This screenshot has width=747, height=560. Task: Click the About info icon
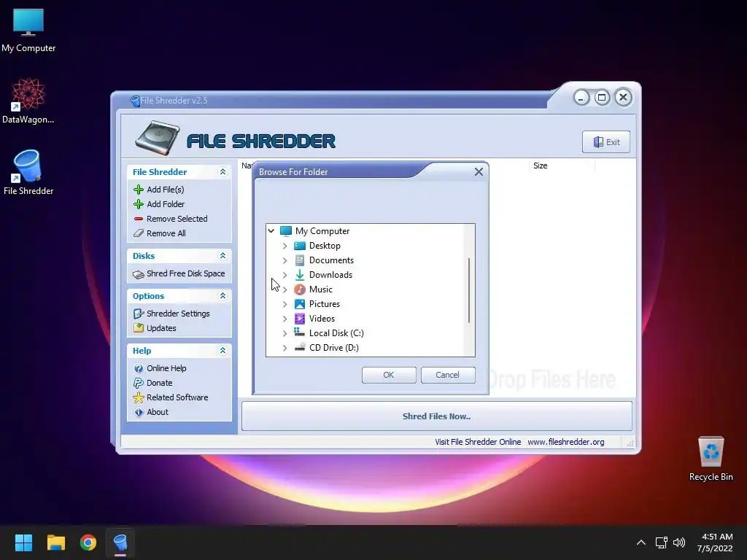point(139,413)
